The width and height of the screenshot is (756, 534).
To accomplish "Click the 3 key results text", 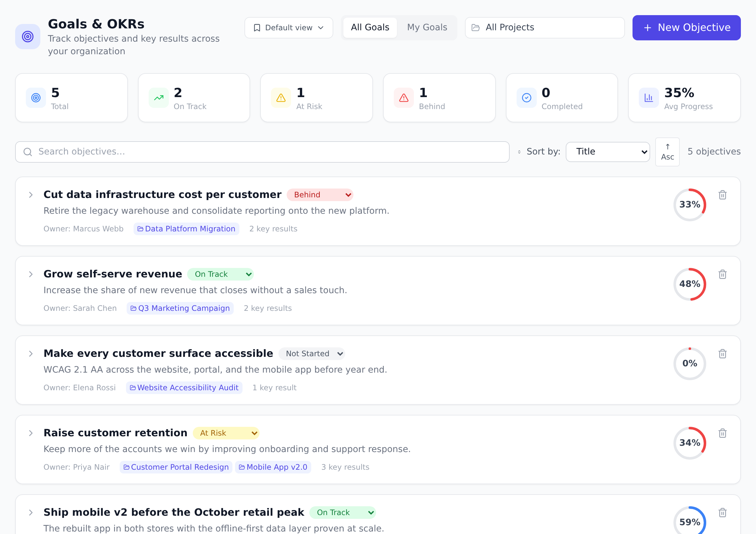I will coord(345,467).
